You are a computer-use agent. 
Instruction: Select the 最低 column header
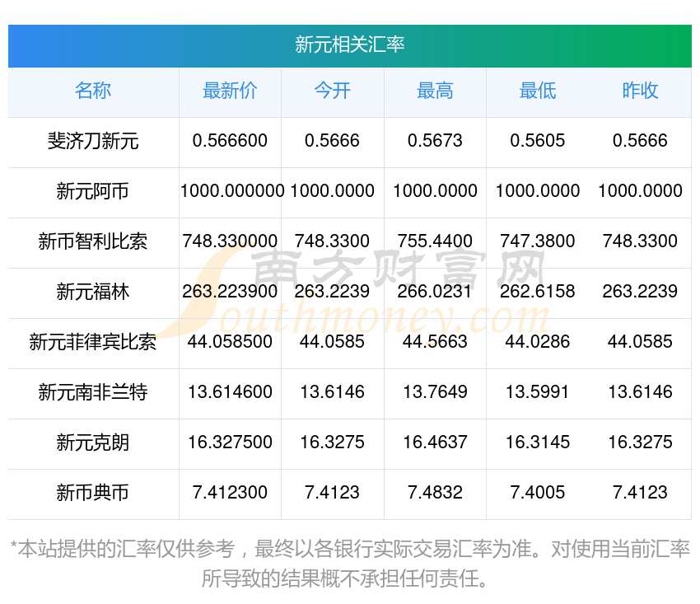[538, 91]
